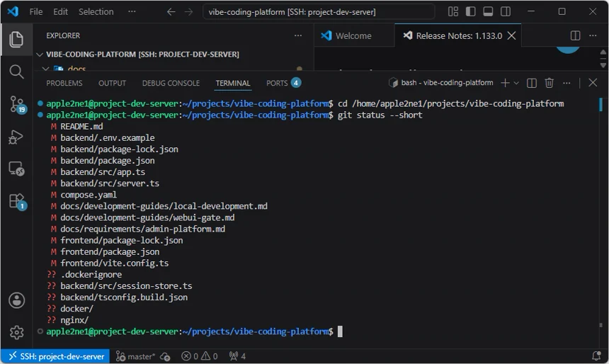This screenshot has width=609, height=364.
Task: Show more menus via title bar ellipsis
Action: pos(132,11)
